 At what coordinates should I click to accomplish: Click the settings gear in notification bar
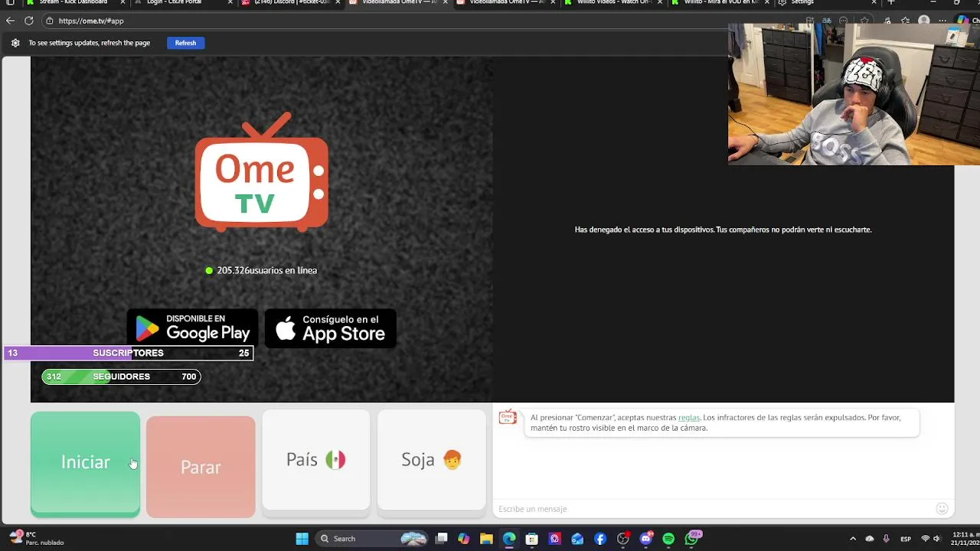click(x=15, y=43)
